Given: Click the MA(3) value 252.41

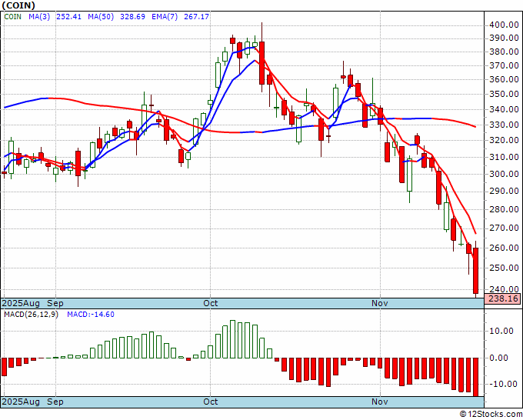Looking at the screenshot, I should click(68, 17).
